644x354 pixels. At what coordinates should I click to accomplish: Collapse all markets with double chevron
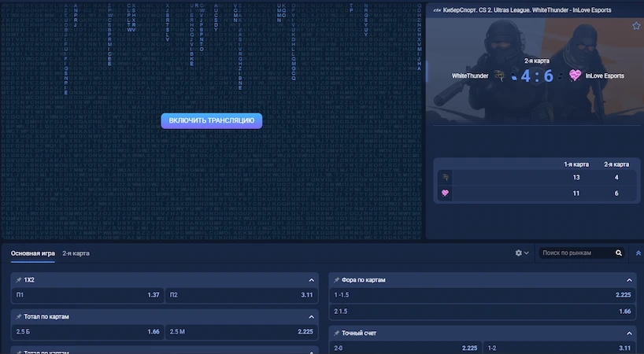638,253
